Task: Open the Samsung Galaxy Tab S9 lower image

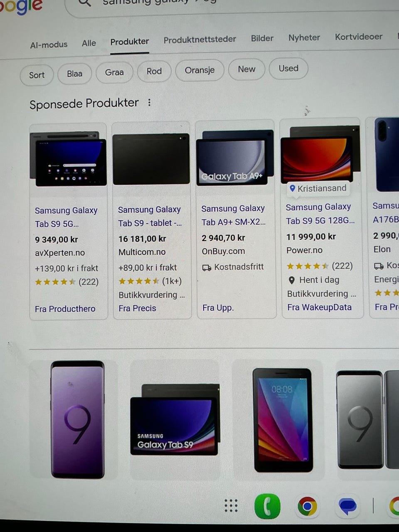Action: [175, 419]
